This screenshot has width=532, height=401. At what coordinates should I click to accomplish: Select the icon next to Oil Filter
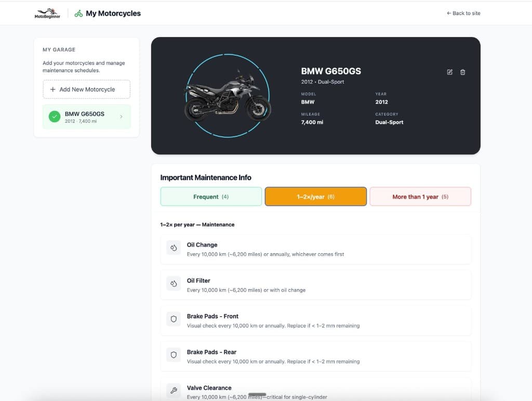(174, 283)
